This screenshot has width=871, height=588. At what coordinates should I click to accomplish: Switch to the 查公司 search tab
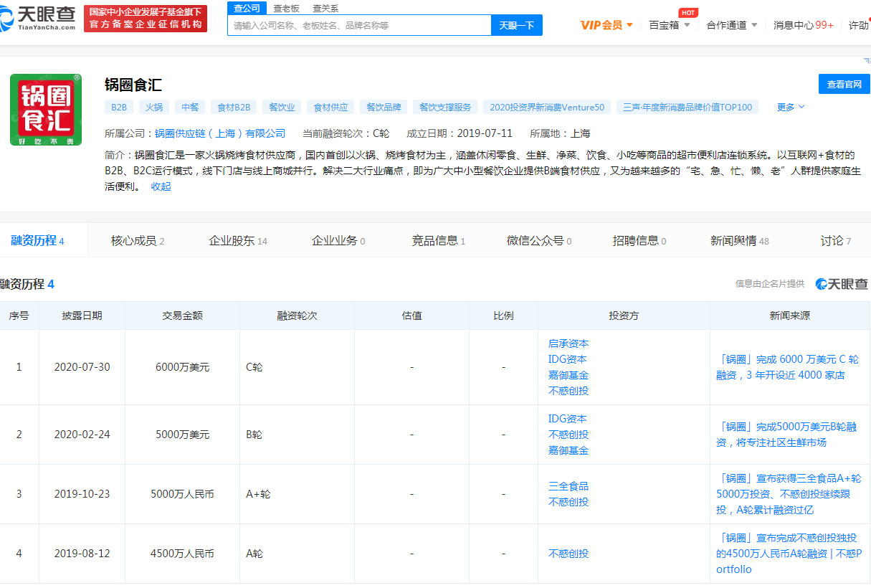pyautogui.click(x=247, y=8)
